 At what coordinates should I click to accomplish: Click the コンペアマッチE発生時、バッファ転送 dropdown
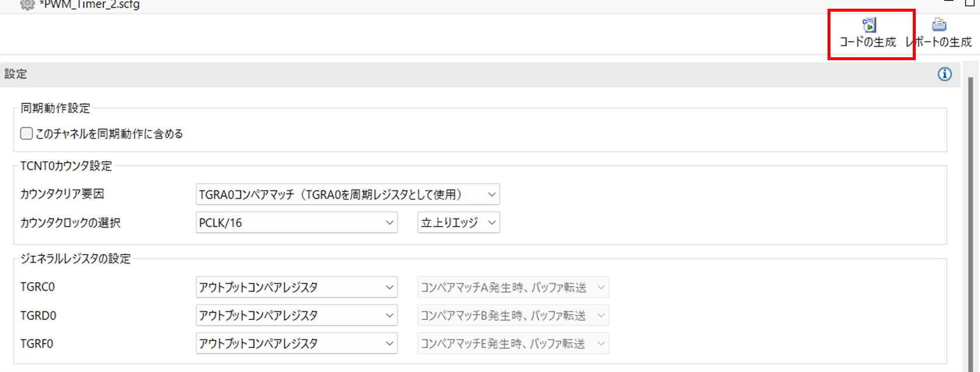(x=513, y=343)
